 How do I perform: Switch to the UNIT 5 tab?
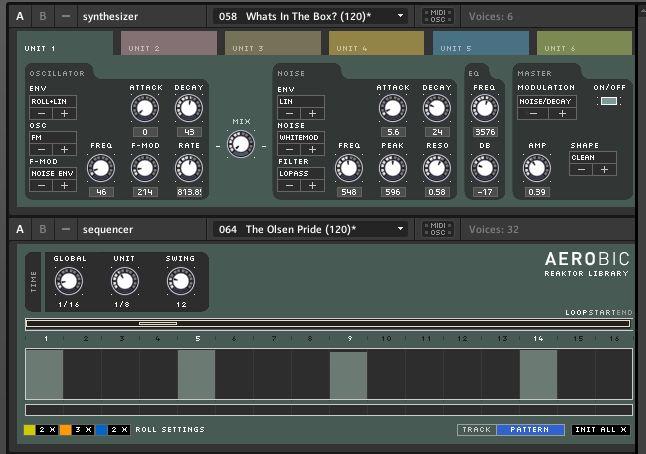481,44
